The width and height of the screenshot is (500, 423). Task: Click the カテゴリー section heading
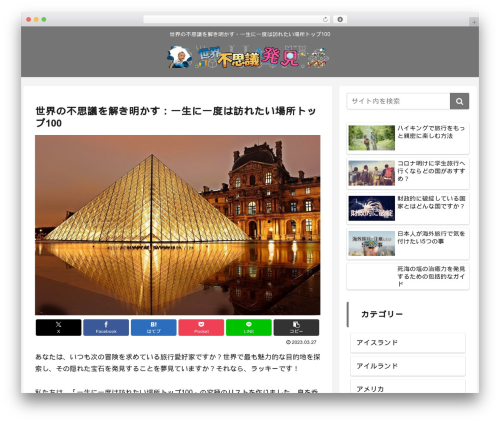382,314
